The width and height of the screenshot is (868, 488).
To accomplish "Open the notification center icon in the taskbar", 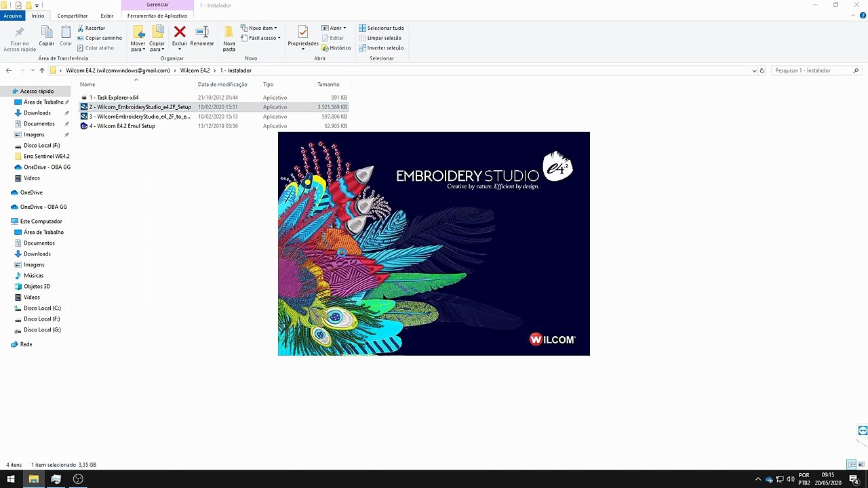I will 854,479.
